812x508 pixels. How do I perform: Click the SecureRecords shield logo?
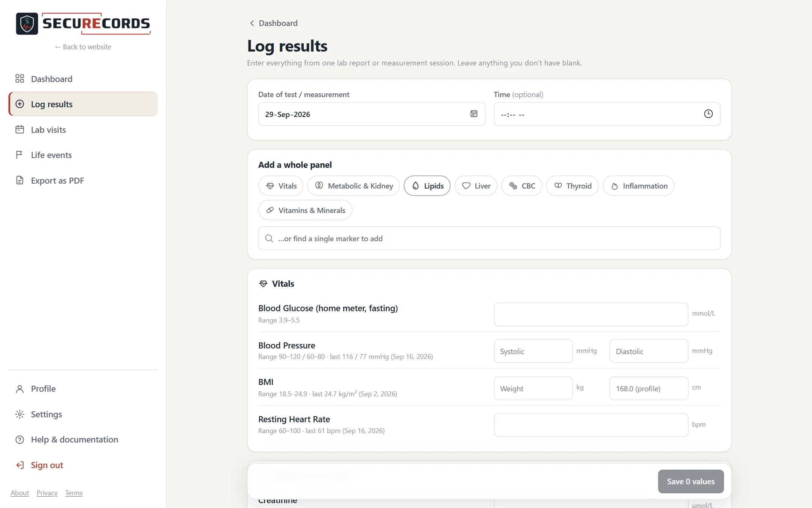pyautogui.click(x=27, y=24)
